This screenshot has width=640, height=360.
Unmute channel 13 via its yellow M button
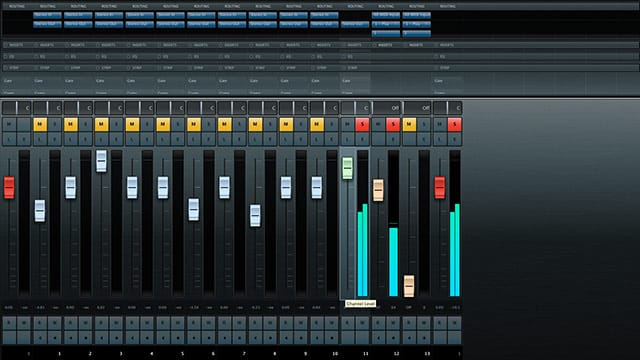pos(409,124)
